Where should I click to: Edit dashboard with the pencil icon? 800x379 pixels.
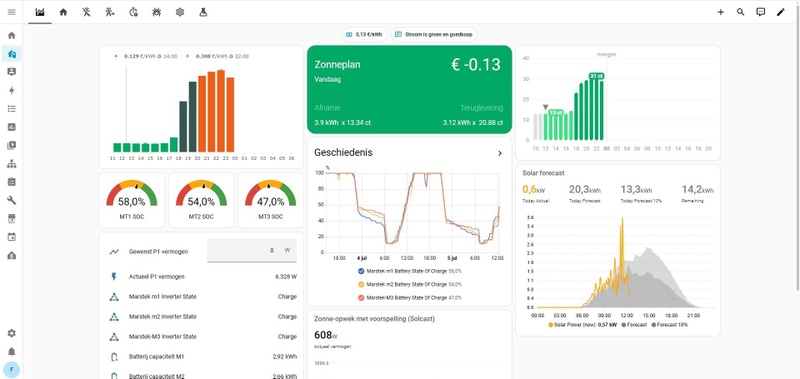point(781,12)
